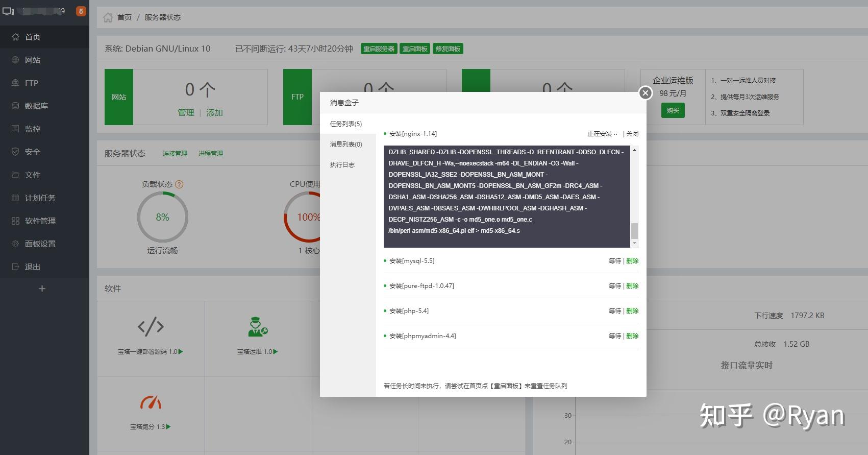868x455 pixels.
Task: Click the plus icon in sidebar
Action: 42,289
